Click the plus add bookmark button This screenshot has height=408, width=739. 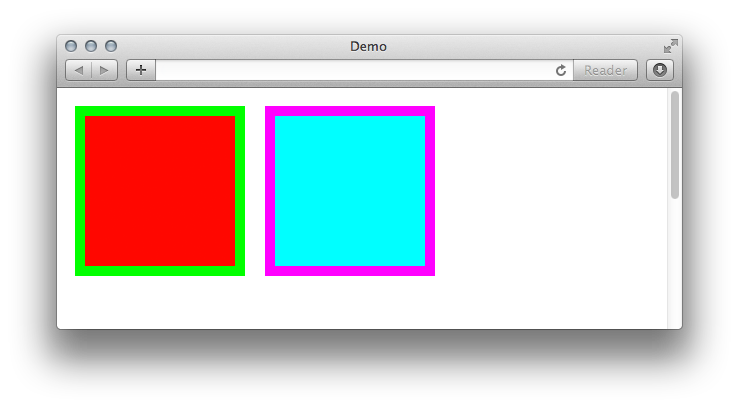click(141, 70)
